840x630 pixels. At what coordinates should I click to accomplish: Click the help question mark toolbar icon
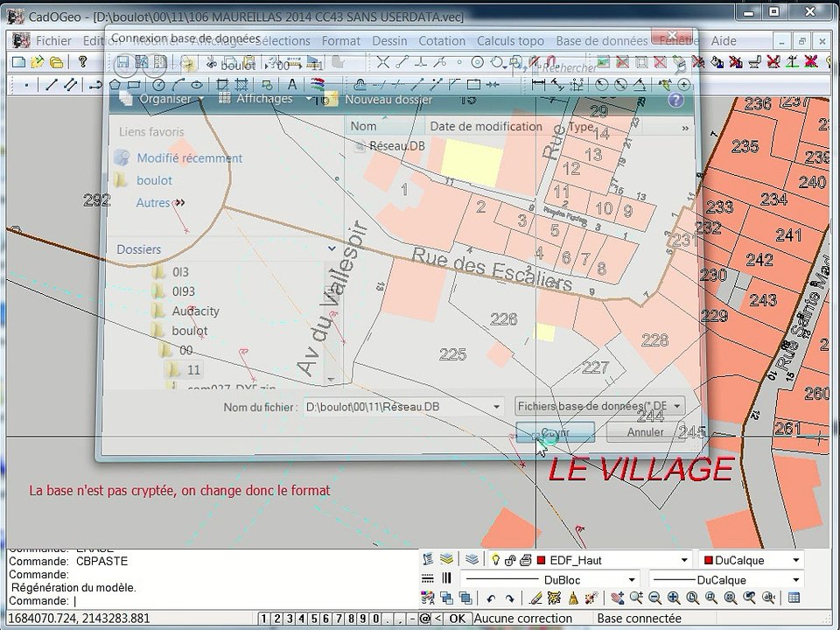[x=82, y=62]
